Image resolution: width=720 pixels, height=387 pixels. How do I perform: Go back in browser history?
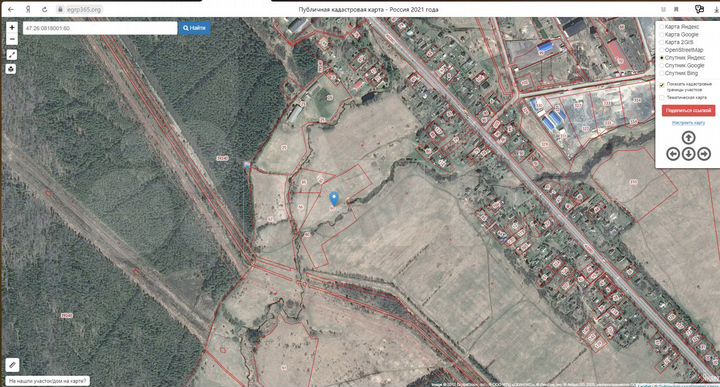pyautogui.click(x=11, y=9)
